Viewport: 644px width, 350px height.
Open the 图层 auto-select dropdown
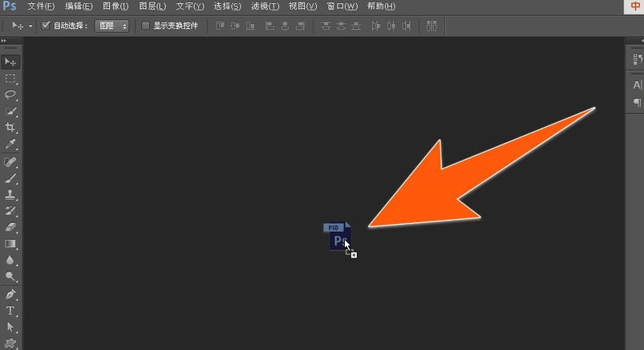[x=111, y=26]
